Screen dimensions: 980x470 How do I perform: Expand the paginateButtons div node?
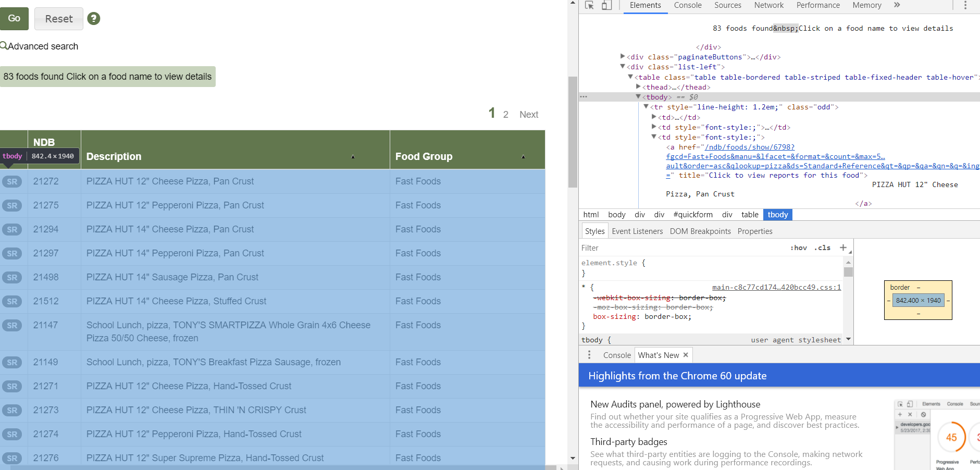623,56
